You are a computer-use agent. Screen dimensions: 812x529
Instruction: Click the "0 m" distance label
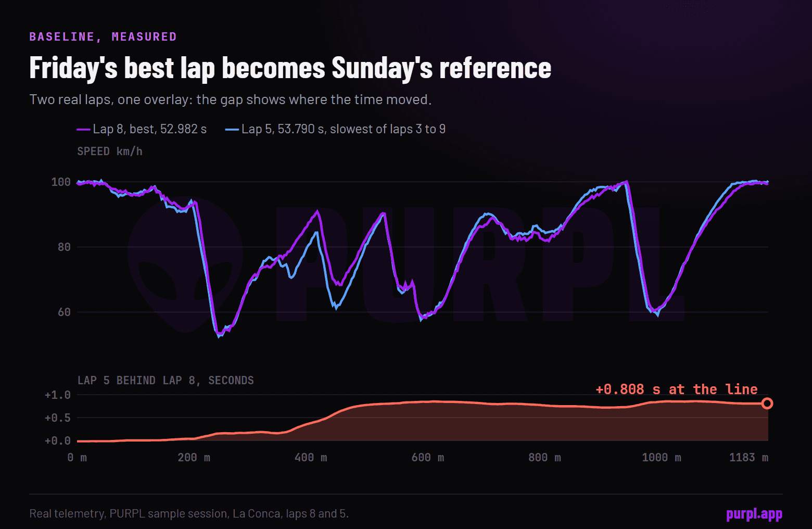point(77,458)
